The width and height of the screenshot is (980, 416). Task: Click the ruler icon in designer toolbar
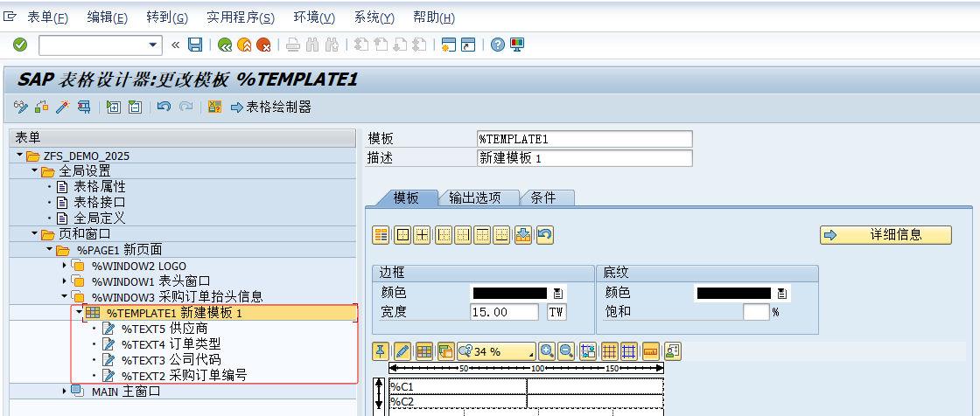651,351
